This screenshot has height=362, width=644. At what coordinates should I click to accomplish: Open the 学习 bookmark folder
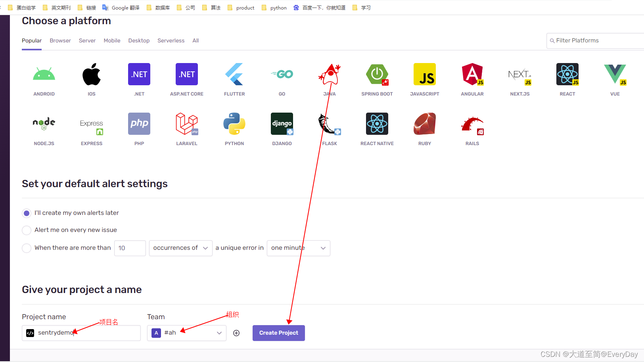click(x=362, y=8)
